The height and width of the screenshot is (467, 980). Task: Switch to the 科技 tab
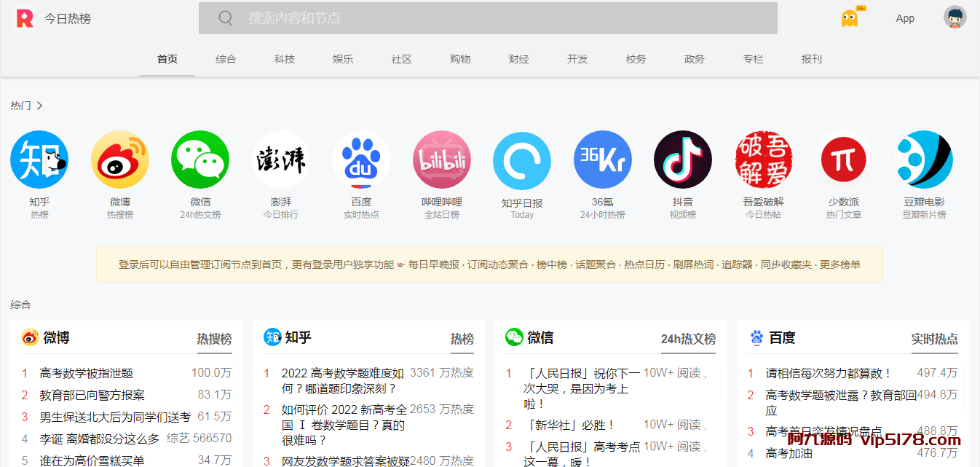pyautogui.click(x=285, y=59)
